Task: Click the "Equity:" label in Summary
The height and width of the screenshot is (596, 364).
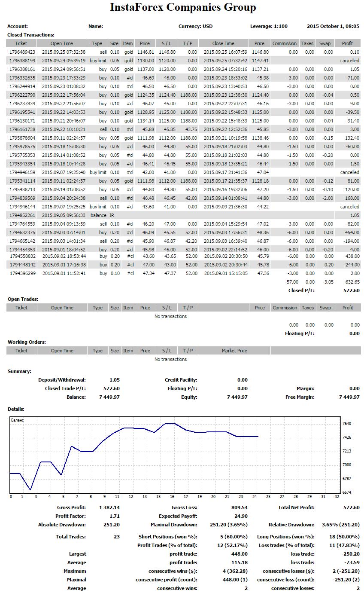Action: point(189,397)
